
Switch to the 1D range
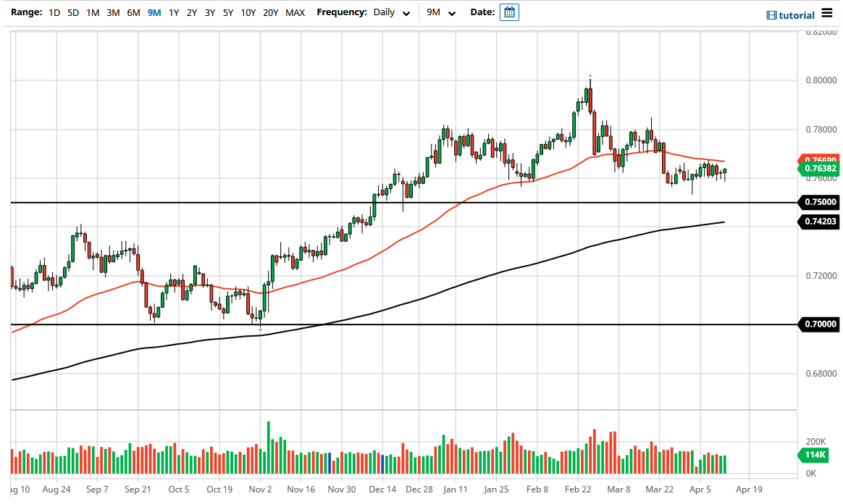point(54,12)
